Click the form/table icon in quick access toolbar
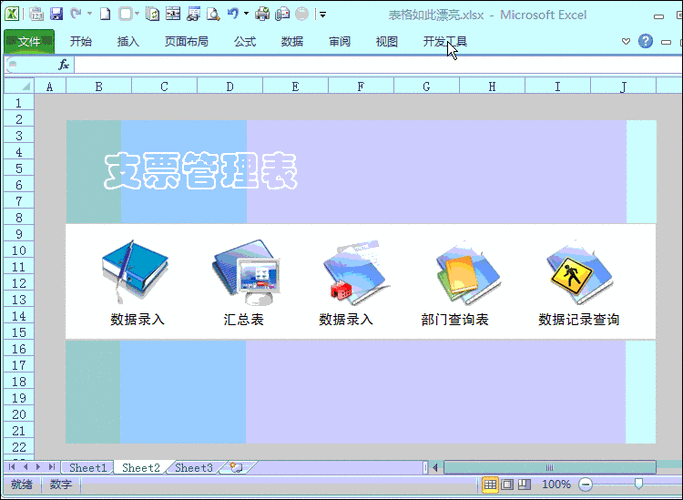683x500 pixels. pos(173,14)
